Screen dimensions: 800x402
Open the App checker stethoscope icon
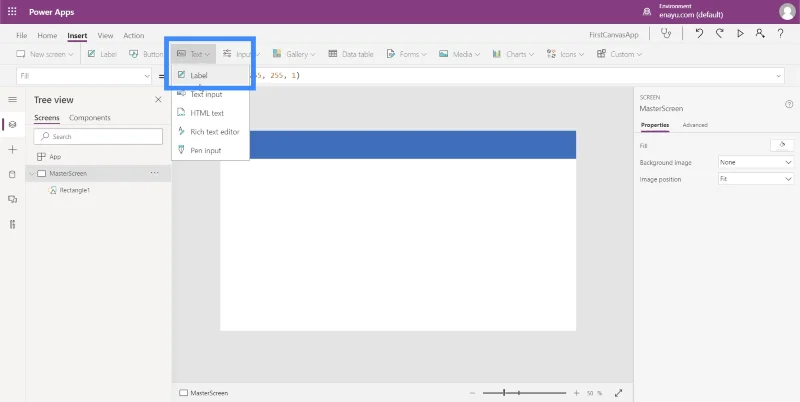tap(666, 34)
